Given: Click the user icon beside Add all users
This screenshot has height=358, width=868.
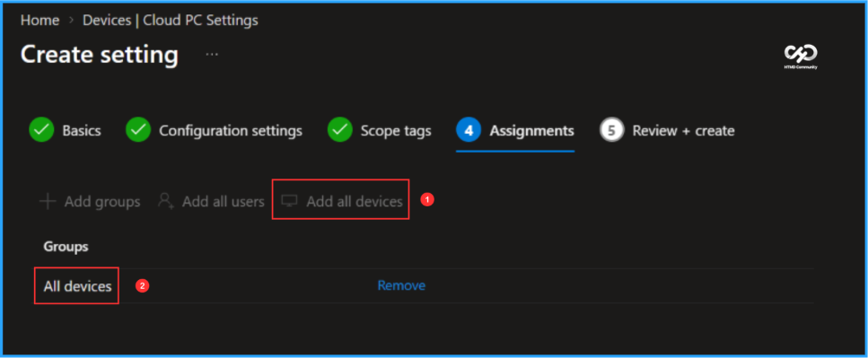Looking at the screenshot, I should point(166,200).
